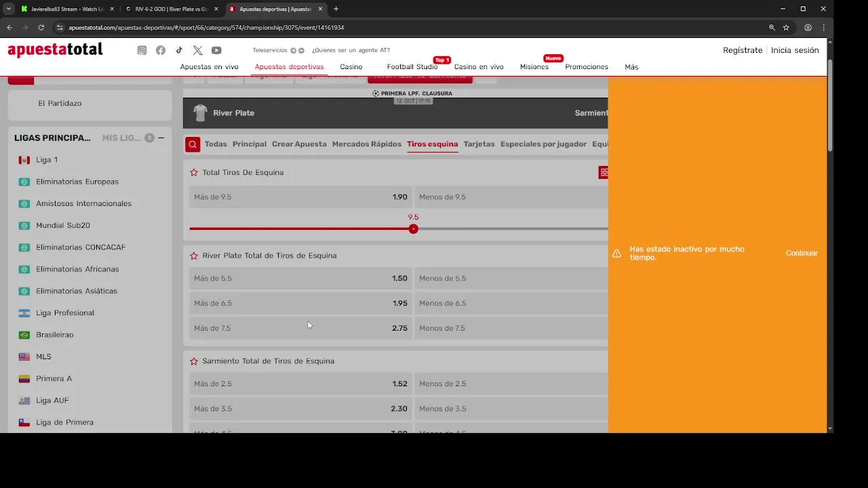Go back with browser back arrow

(9, 28)
